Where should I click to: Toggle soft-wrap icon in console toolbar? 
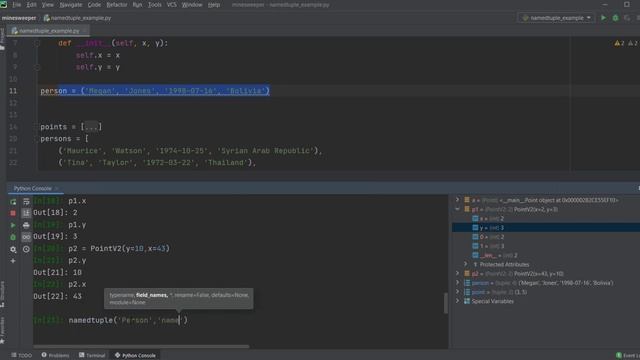click(x=26, y=202)
